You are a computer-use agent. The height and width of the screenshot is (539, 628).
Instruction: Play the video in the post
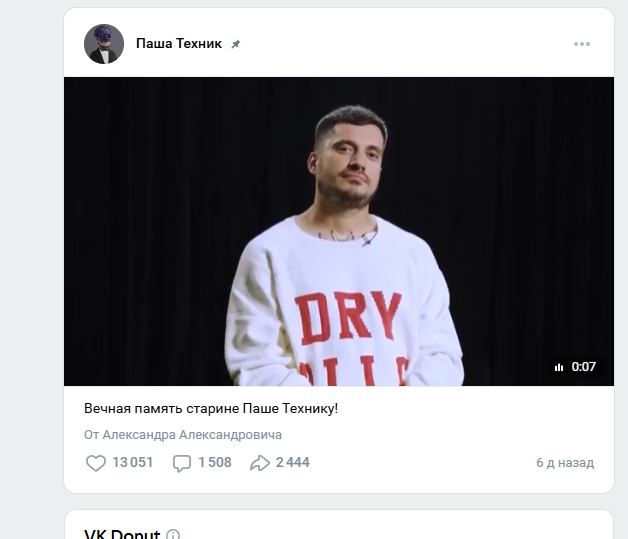338,231
